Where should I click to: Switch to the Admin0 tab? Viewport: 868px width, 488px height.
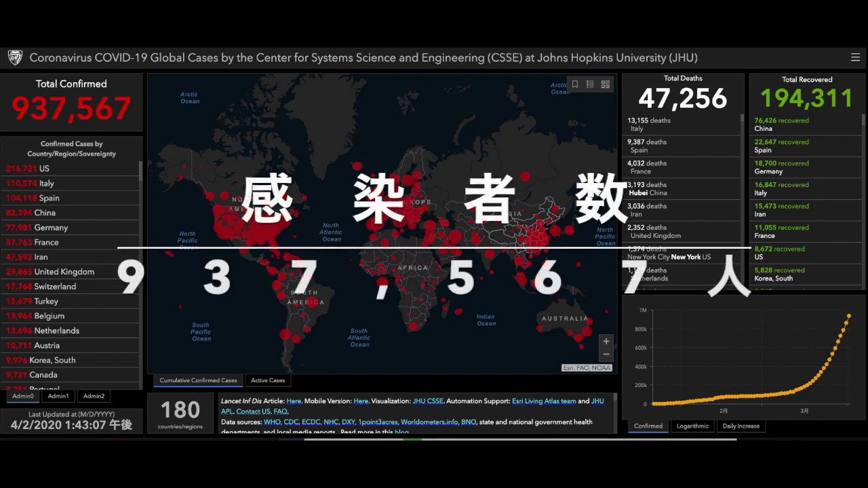[23, 396]
